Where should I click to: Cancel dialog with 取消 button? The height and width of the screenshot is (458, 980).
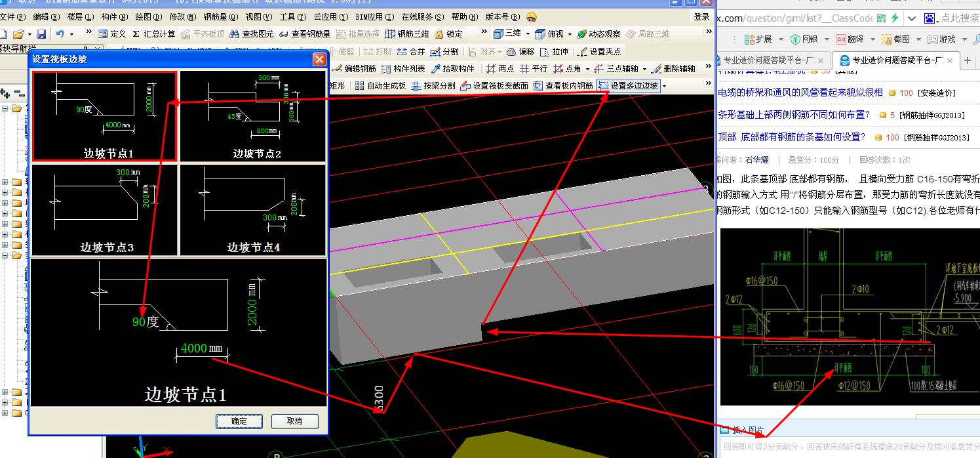click(x=295, y=421)
